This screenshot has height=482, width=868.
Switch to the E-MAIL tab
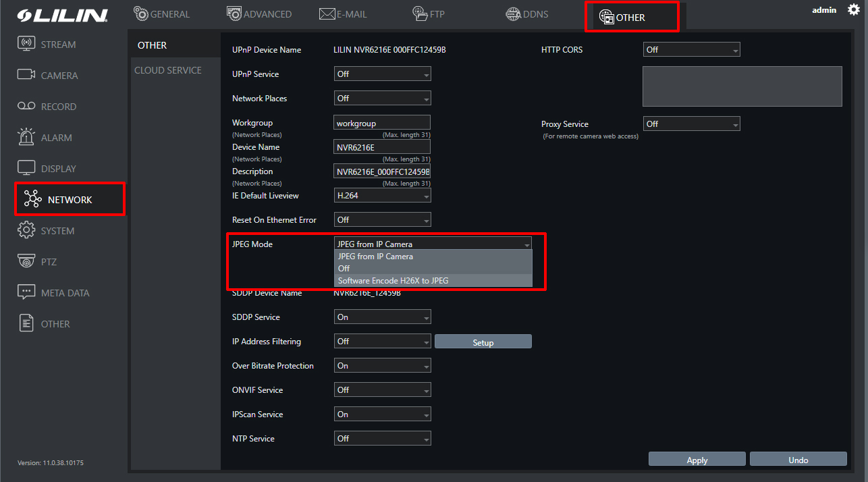click(345, 14)
